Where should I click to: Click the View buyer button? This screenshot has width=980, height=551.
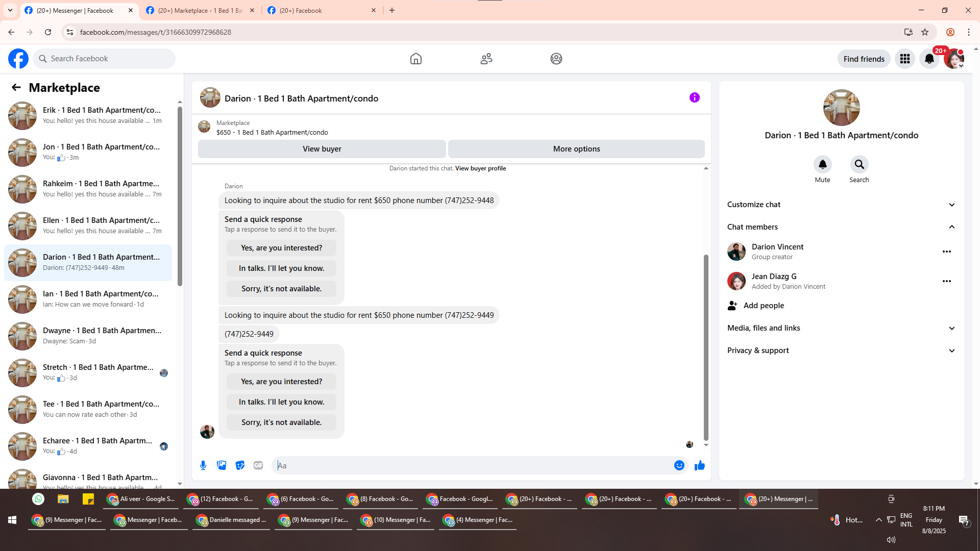tap(322, 149)
